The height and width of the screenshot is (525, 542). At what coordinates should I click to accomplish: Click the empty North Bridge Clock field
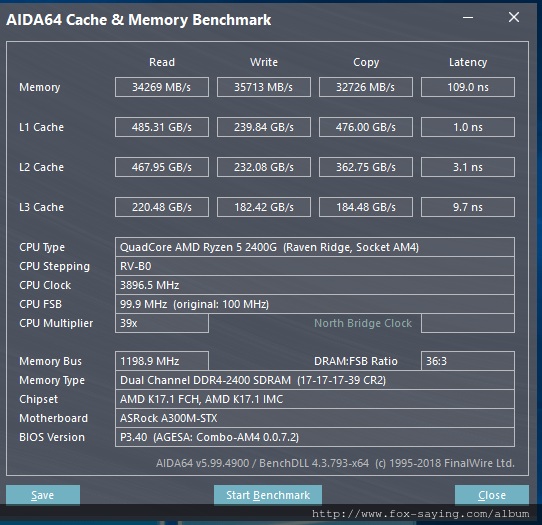click(468, 323)
